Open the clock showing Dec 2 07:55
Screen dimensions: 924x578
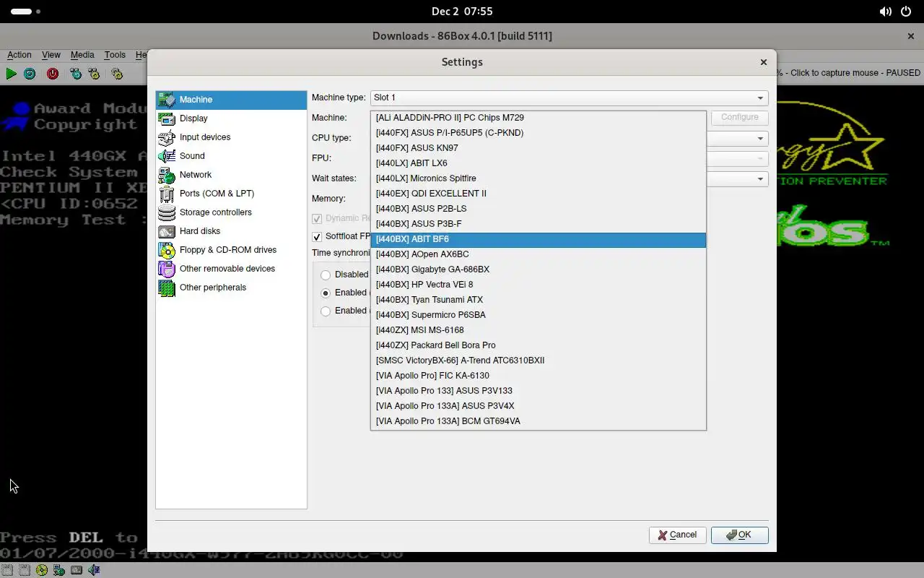coord(462,12)
